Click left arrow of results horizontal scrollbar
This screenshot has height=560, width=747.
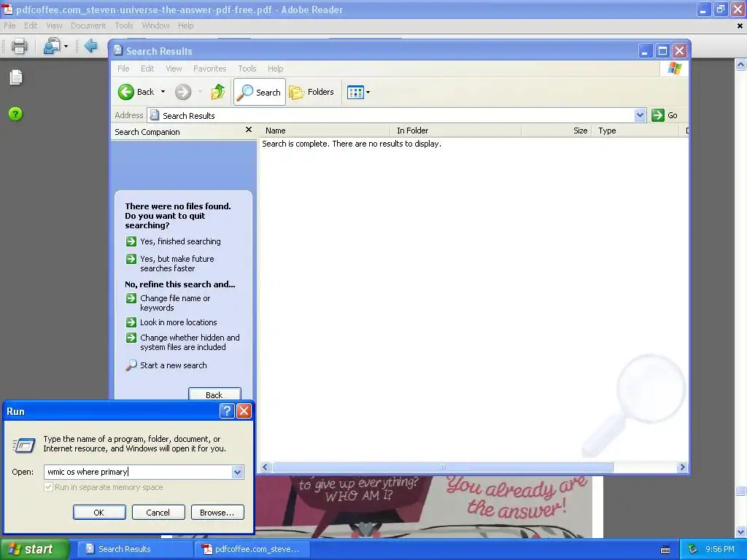(x=266, y=467)
